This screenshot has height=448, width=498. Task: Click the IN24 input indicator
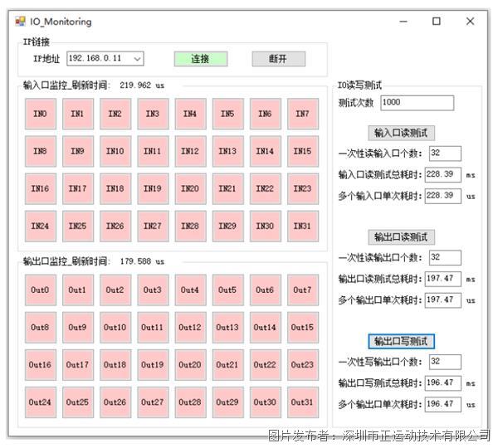click(41, 226)
